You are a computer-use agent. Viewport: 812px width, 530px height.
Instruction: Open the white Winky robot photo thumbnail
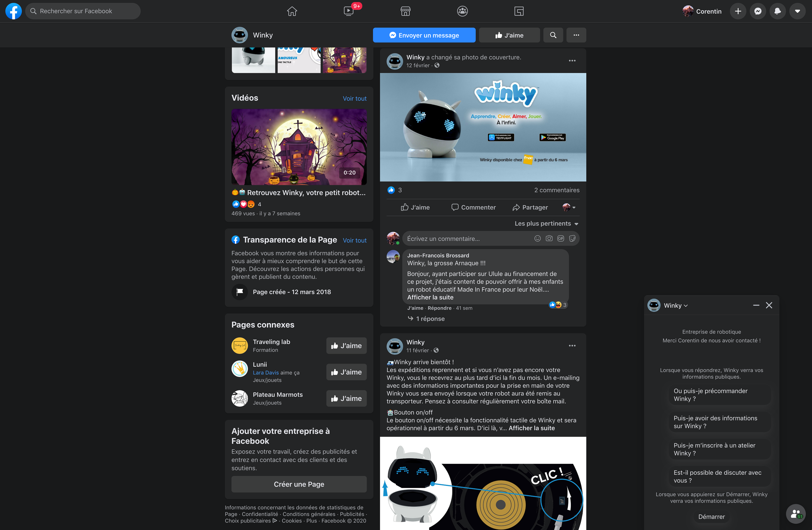click(x=253, y=60)
